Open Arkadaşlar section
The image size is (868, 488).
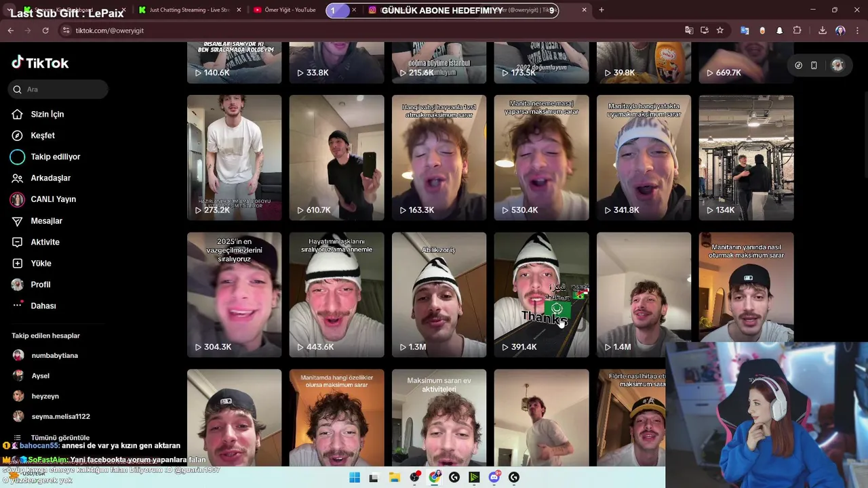pyautogui.click(x=50, y=178)
